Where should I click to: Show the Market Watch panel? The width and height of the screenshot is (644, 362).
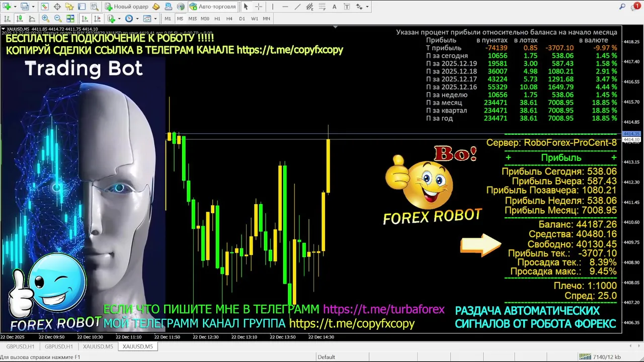44,7
